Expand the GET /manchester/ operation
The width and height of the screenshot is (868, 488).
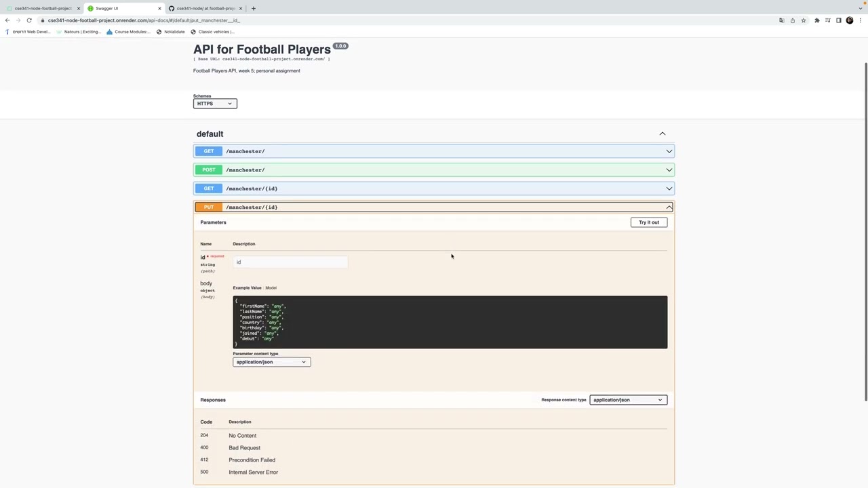(434, 151)
